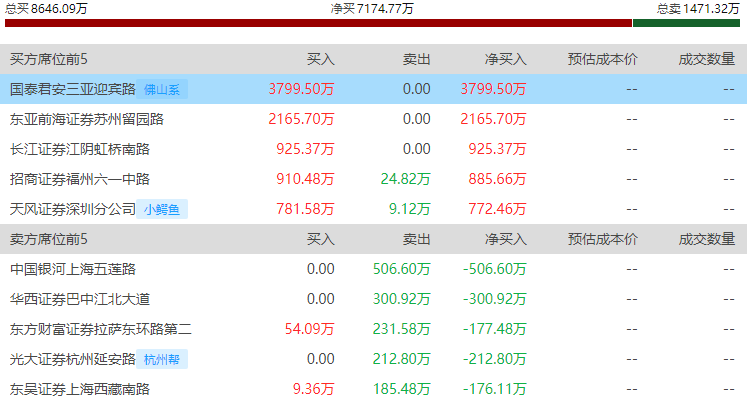Click the -177.48万 net value
Viewport: 747px width, 406px height.
(495, 329)
